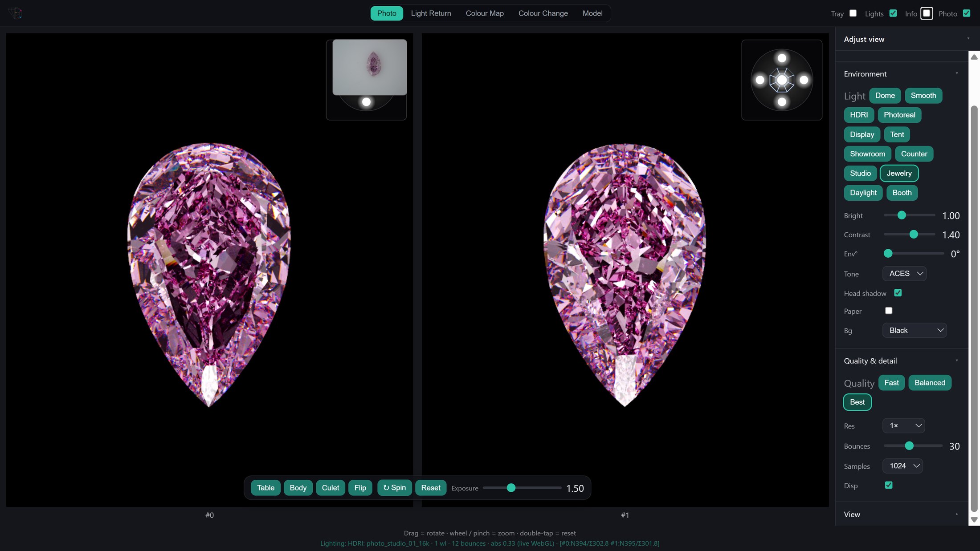
Task: Click the top light dot in lighting diagram
Action: (782, 58)
